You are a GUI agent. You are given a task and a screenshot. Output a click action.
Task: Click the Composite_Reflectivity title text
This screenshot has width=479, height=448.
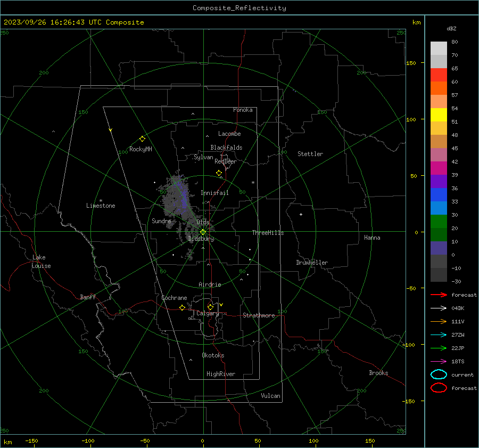240,8
